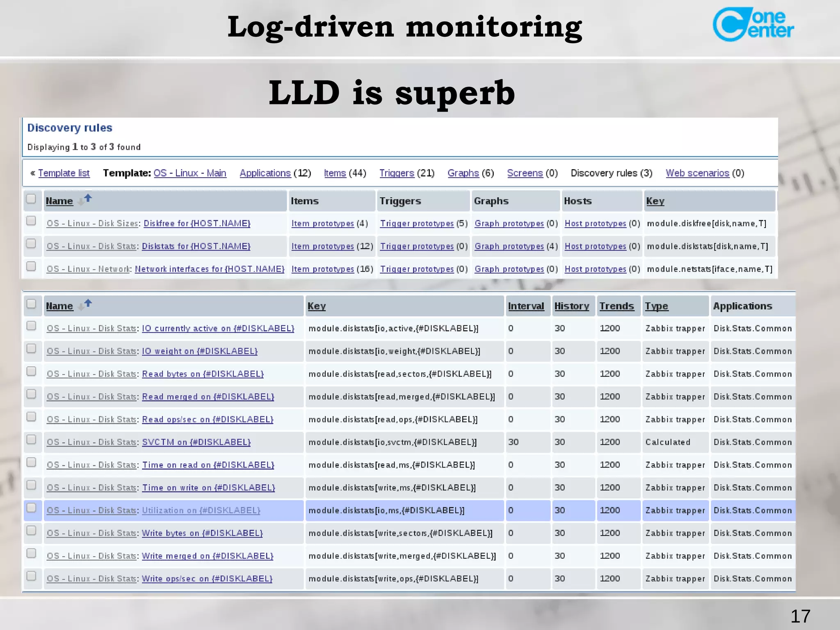Click the One Center logo
The width and height of the screenshot is (840, 630).
753,25
